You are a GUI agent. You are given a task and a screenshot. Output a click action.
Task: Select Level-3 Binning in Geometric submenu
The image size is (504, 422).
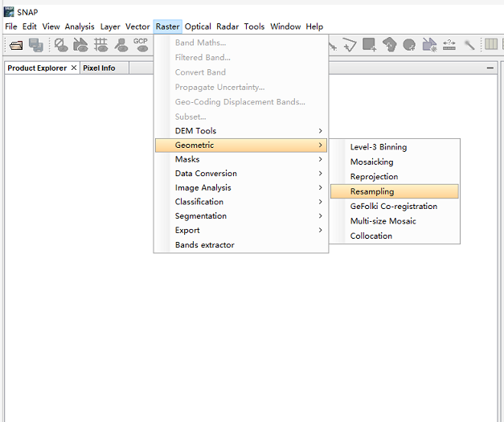395,147
